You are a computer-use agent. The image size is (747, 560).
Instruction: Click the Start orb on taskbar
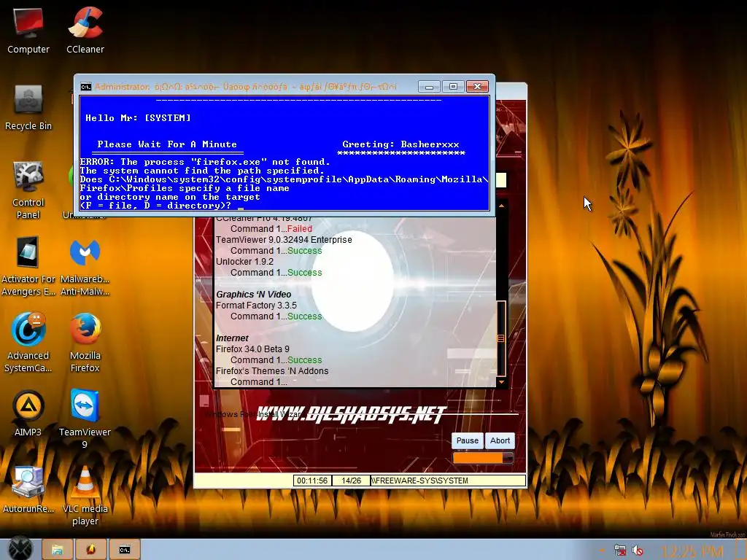20,548
